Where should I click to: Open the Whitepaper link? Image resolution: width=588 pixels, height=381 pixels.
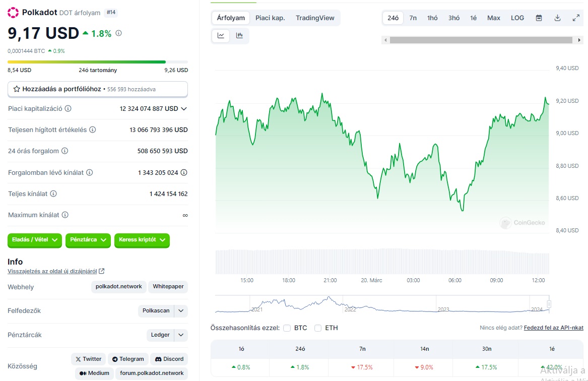168,286
